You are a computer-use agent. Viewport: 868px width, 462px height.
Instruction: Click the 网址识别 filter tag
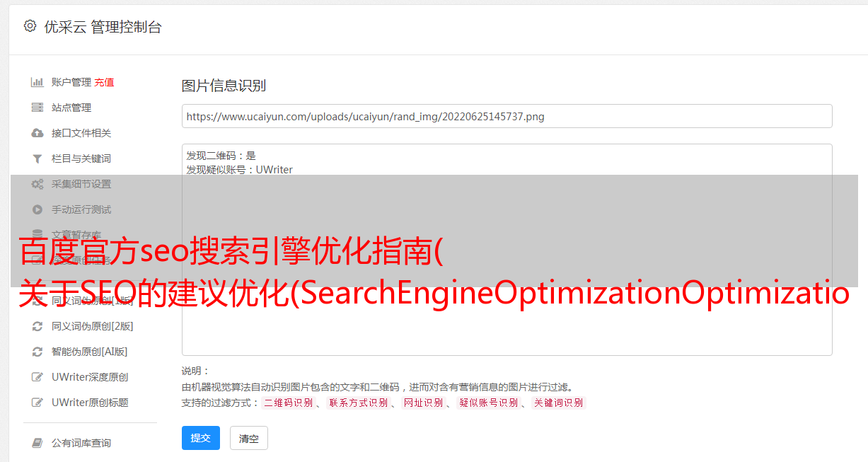[x=423, y=403]
